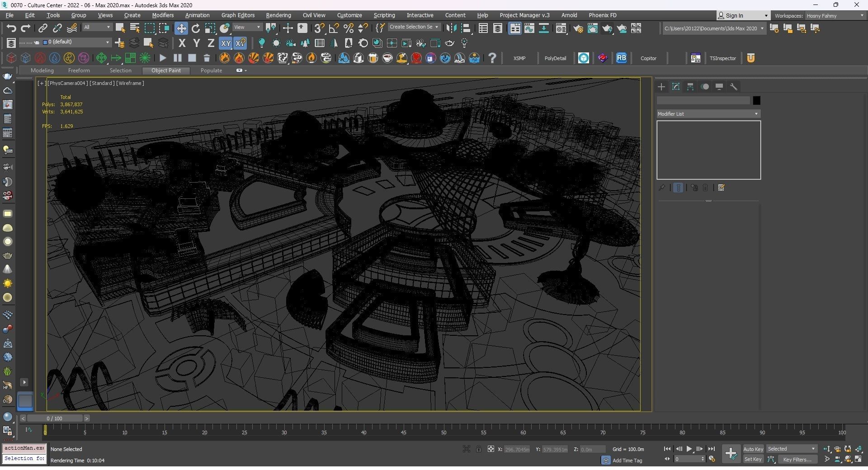Open the Modify command panel tab
The height and width of the screenshot is (470, 868).
point(676,87)
